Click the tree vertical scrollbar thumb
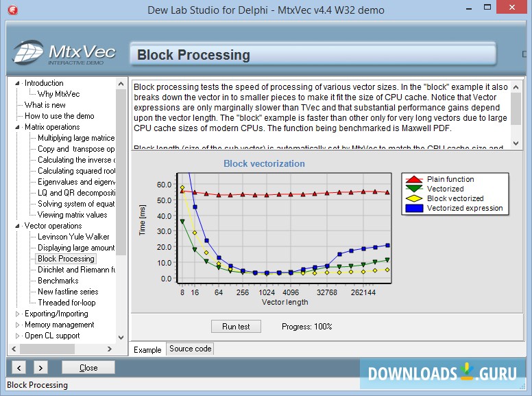Viewport: 532px width, 396px height. point(121,172)
